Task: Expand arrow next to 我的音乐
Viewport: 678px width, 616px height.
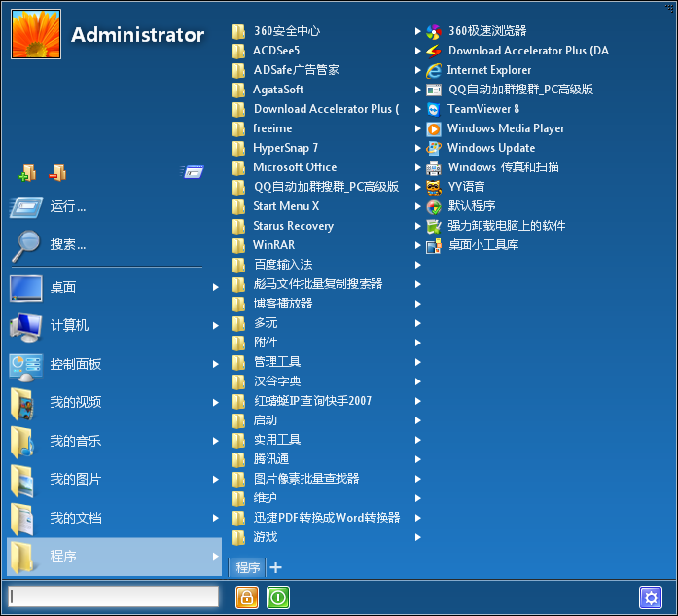Action: (x=215, y=441)
